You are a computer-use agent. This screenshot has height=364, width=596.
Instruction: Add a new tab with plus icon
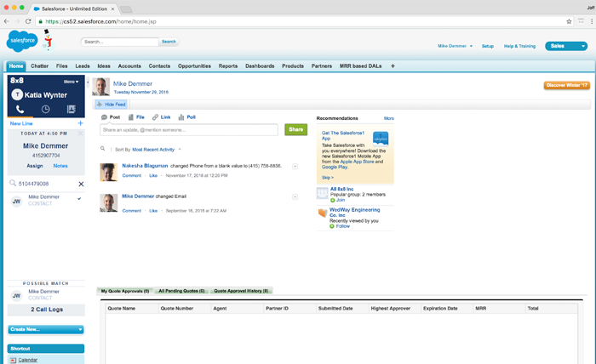pos(393,65)
